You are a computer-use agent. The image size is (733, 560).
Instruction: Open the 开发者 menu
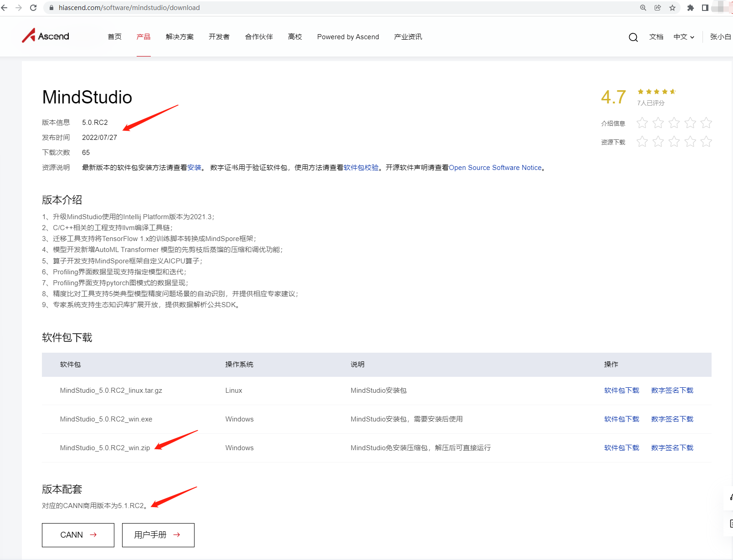[219, 37]
